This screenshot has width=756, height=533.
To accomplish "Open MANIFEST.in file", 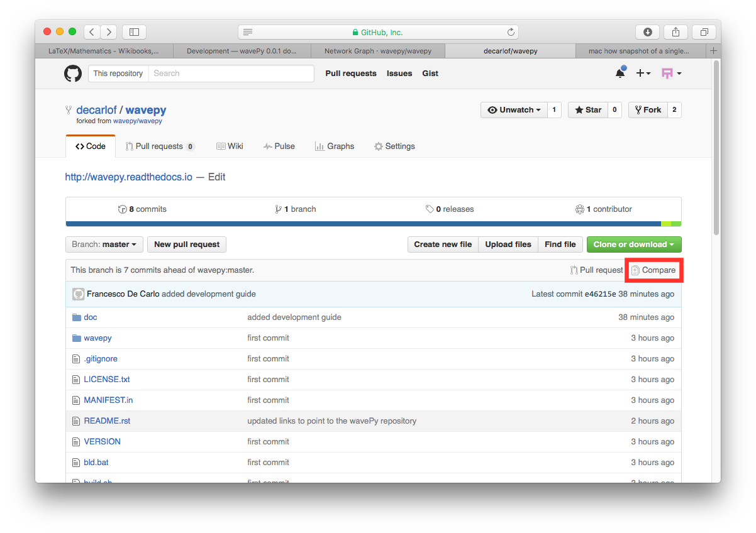I will 108,400.
